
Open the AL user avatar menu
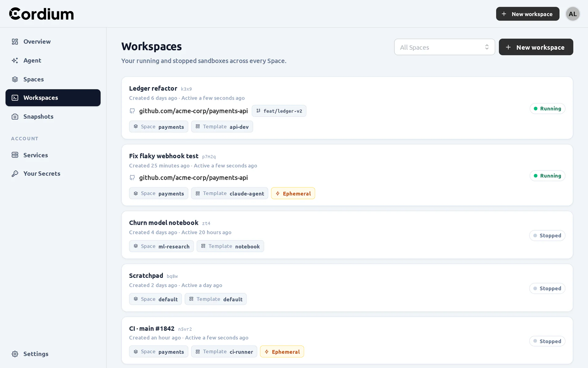(573, 14)
